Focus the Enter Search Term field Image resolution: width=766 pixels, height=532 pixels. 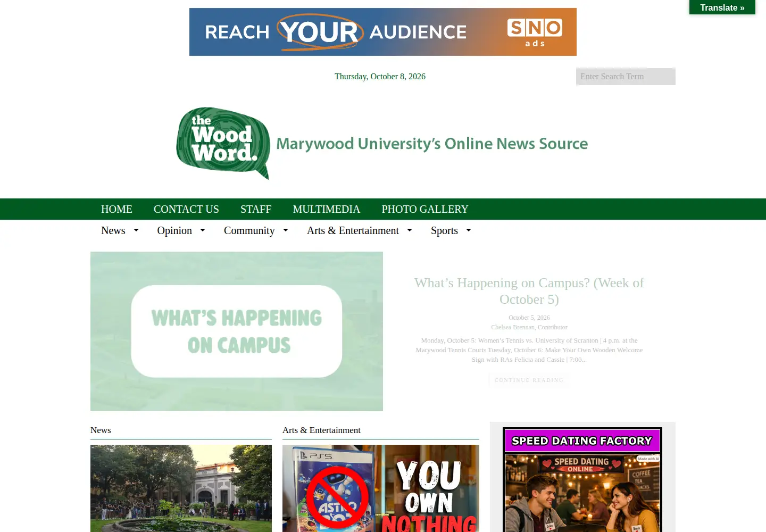[626, 77]
